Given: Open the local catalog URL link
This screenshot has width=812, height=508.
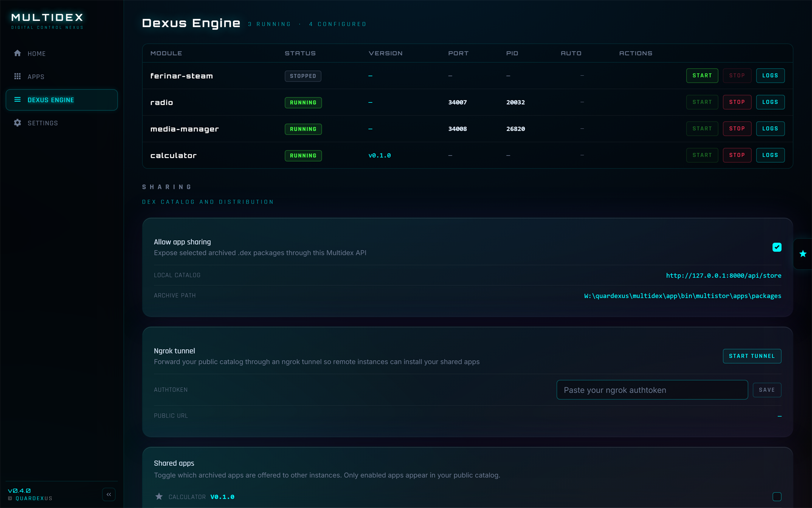Looking at the screenshot, I should [x=723, y=275].
